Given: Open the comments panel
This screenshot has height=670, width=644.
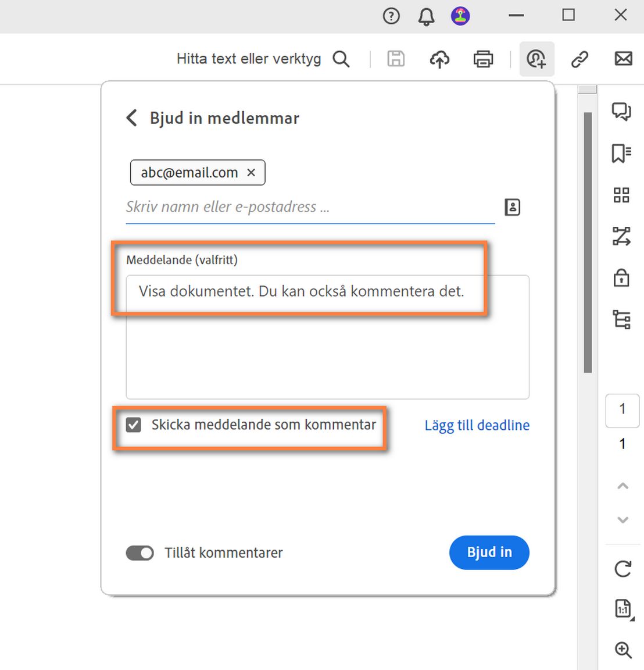Looking at the screenshot, I should [x=621, y=112].
